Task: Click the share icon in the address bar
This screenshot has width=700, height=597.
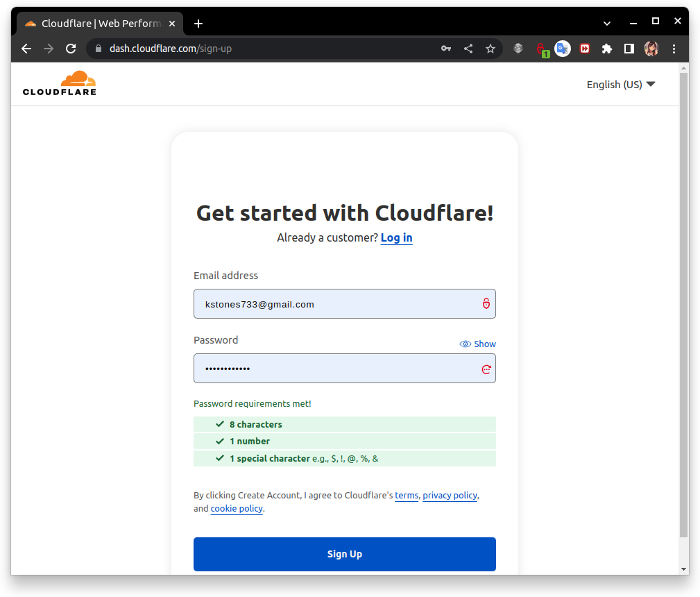Action: tap(468, 49)
